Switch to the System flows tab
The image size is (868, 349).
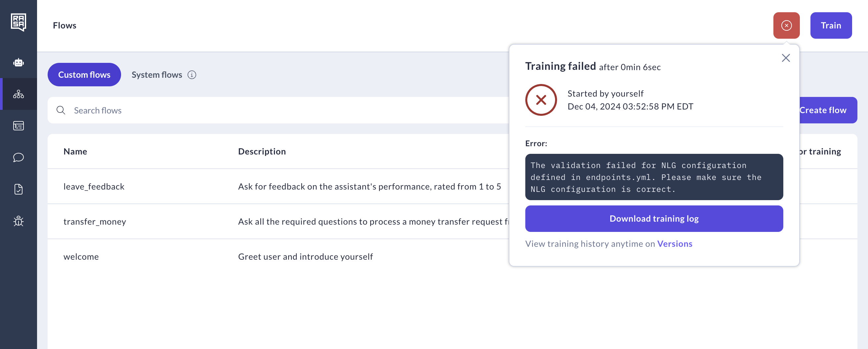click(x=157, y=75)
